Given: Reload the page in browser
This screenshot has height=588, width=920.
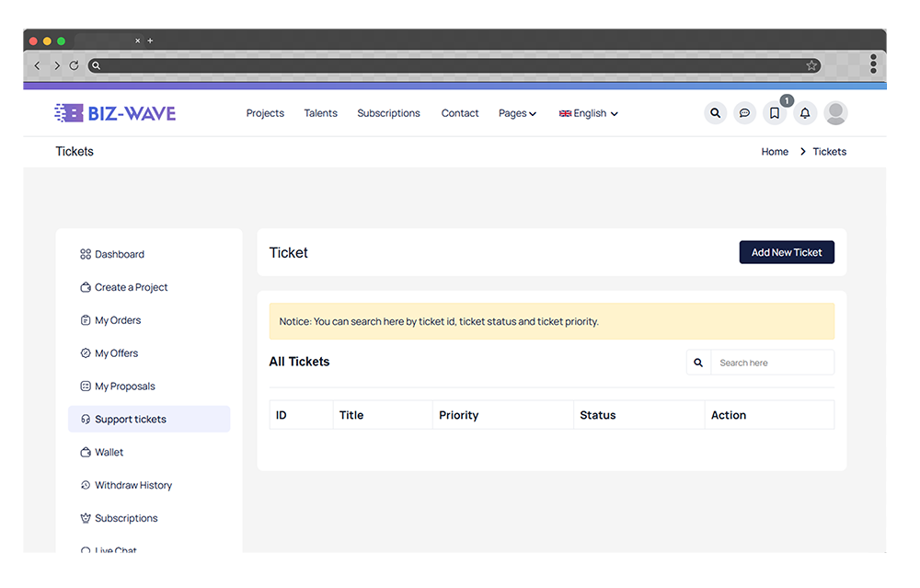Looking at the screenshot, I should [74, 65].
